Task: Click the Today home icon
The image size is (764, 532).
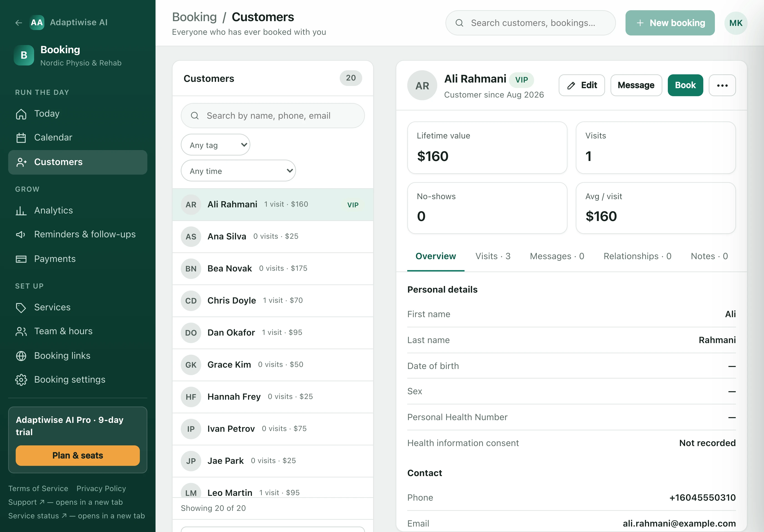Action: pos(21,114)
